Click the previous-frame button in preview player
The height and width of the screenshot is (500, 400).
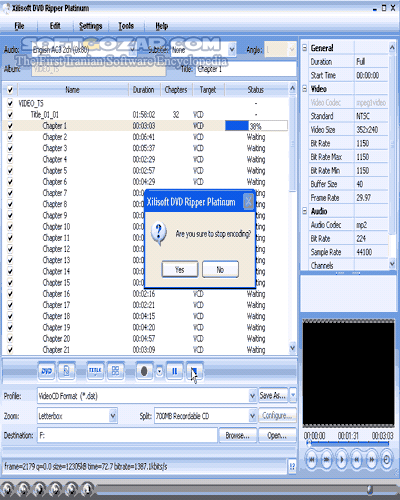click(x=357, y=460)
